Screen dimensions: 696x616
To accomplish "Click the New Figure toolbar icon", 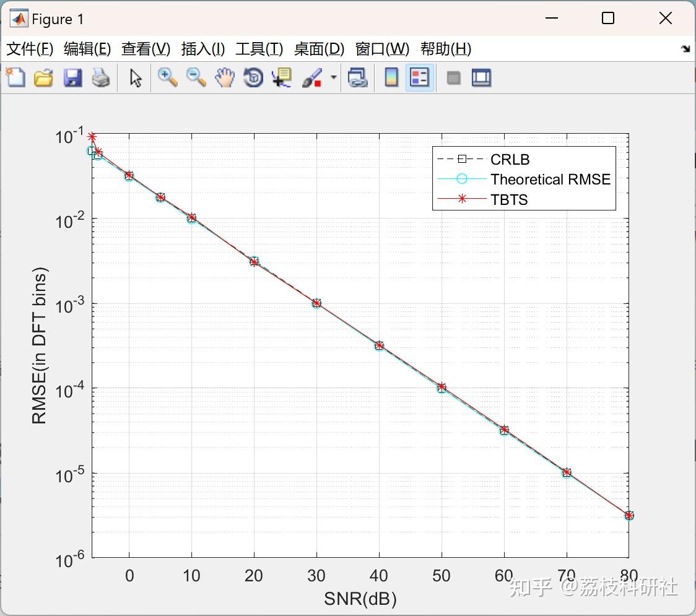I will 15,77.
